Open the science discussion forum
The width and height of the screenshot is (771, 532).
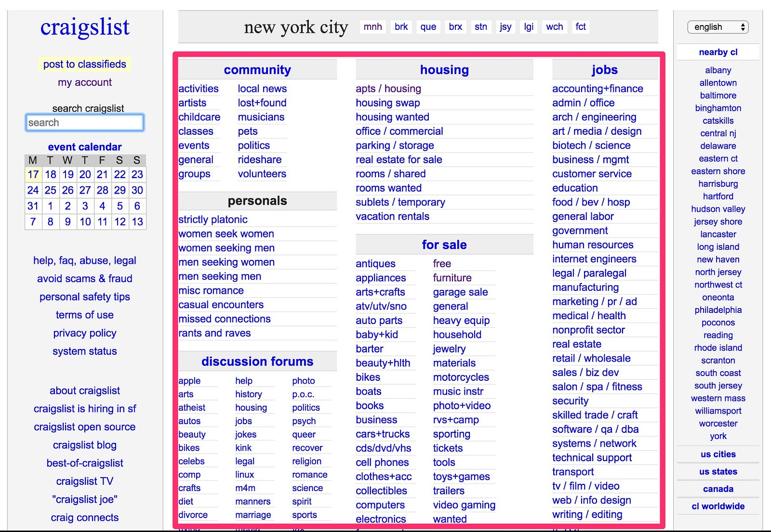307,488
